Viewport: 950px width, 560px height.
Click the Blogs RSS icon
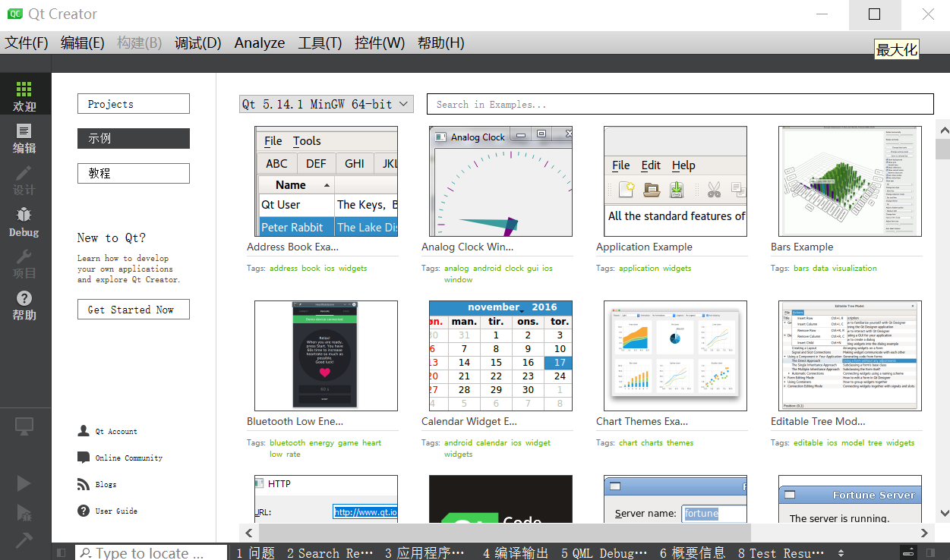point(84,484)
